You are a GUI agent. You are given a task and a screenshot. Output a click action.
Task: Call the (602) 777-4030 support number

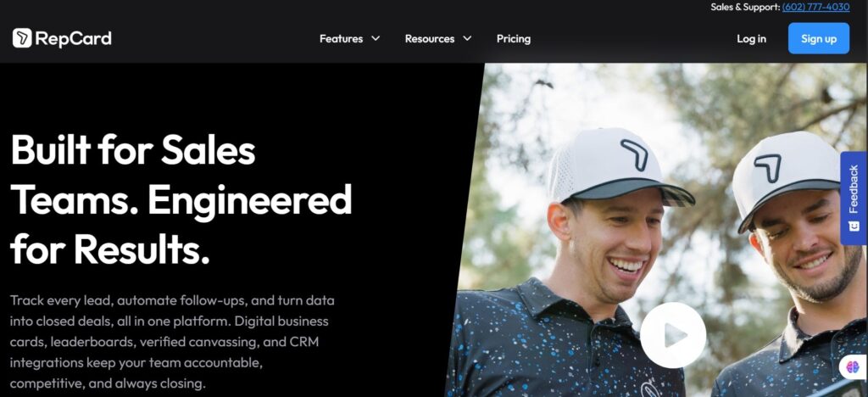coord(815,7)
